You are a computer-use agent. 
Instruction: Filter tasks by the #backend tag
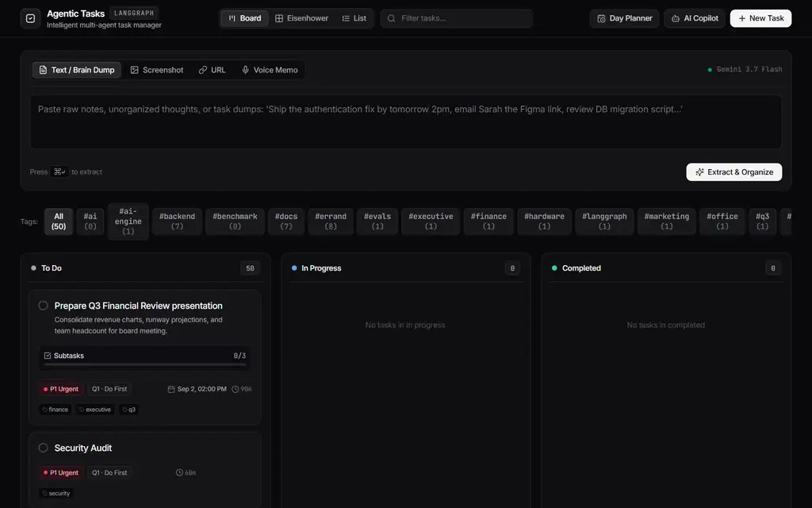[x=177, y=221]
